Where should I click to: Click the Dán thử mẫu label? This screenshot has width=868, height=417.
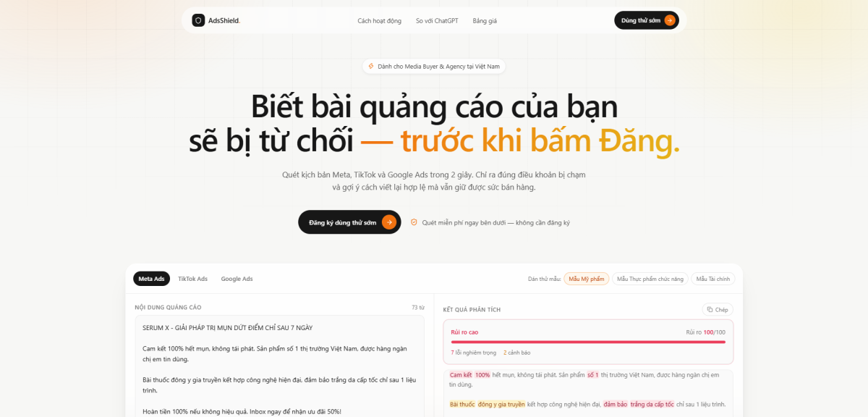pyautogui.click(x=544, y=279)
